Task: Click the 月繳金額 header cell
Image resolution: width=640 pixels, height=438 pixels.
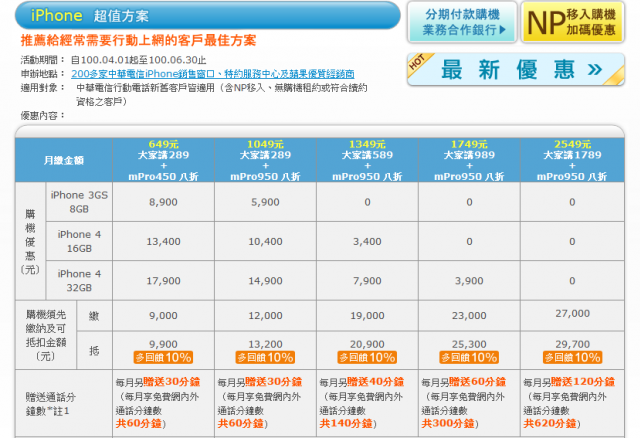Action: coord(64,160)
